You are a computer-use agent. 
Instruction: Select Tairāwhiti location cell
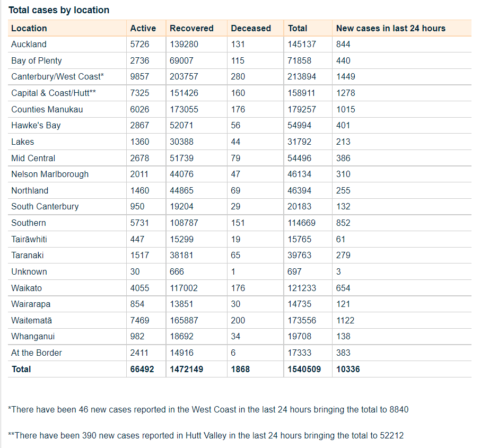(29, 240)
